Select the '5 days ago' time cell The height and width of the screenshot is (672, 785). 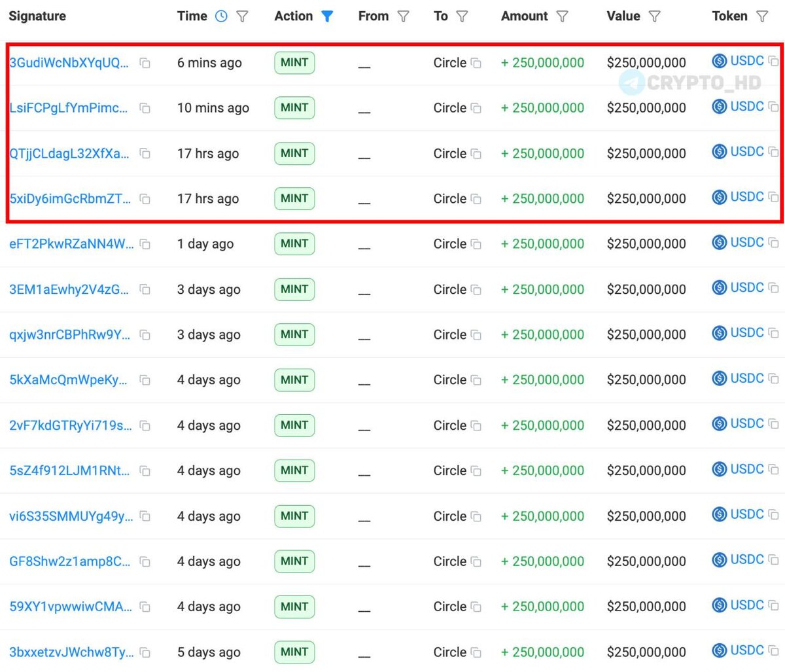(209, 652)
